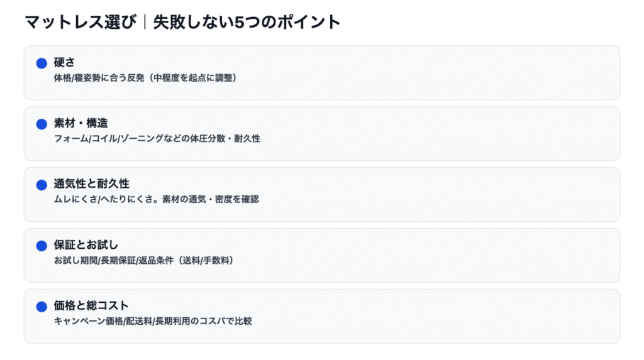Viewport: 644px width, 360px height.
Task: Select the 素材・構造 heading
Action: [80, 123]
